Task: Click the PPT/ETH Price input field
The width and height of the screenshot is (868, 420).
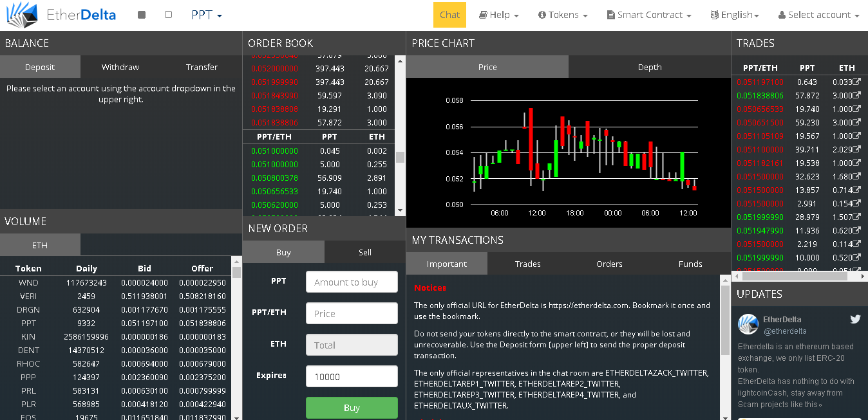Action: pyautogui.click(x=352, y=313)
